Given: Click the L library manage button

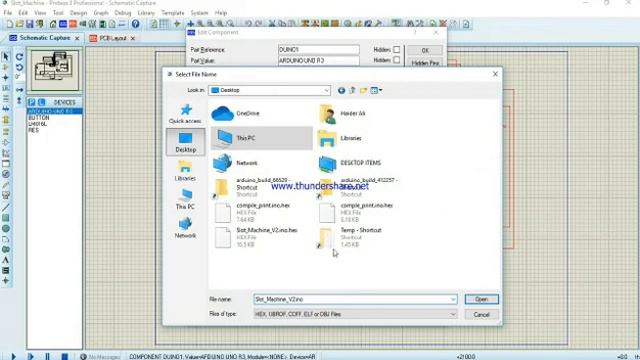Looking at the screenshot, I should tap(41, 102).
